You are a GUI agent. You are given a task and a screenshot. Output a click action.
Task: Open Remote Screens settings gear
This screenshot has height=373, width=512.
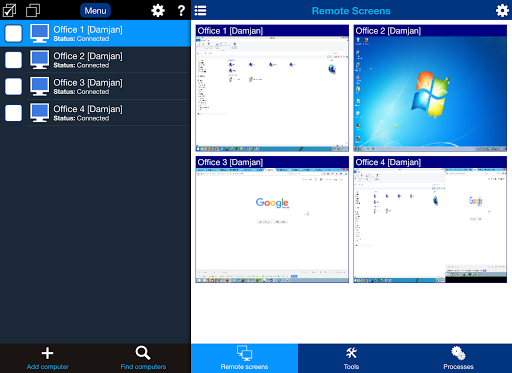[502, 11]
